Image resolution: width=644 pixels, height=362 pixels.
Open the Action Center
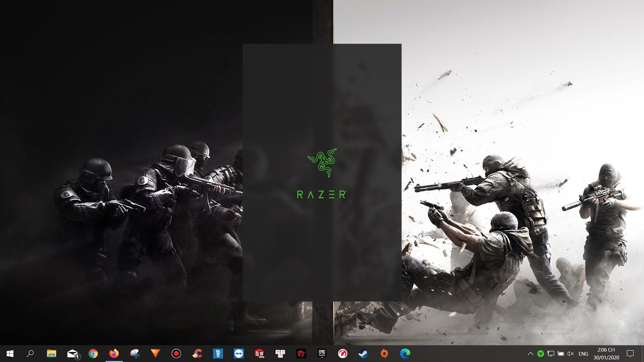tap(630, 354)
